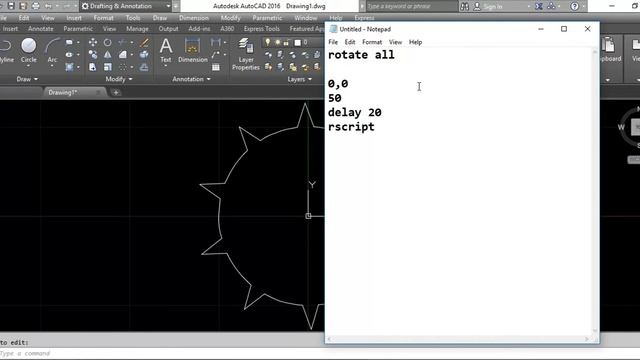This screenshot has height=360, width=640.
Task: Open the Text tool dropdown arrow
Action: pyautogui.click(x=166, y=66)
